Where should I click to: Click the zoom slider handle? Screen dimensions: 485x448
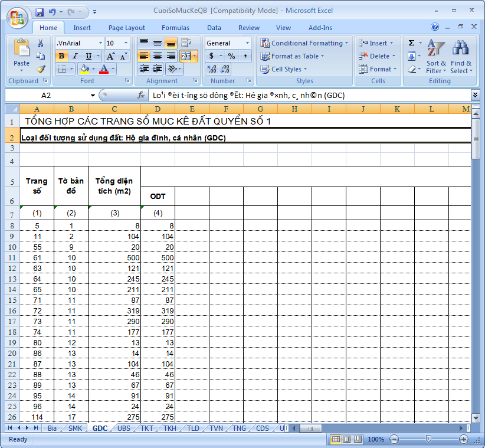coord(428,439)
